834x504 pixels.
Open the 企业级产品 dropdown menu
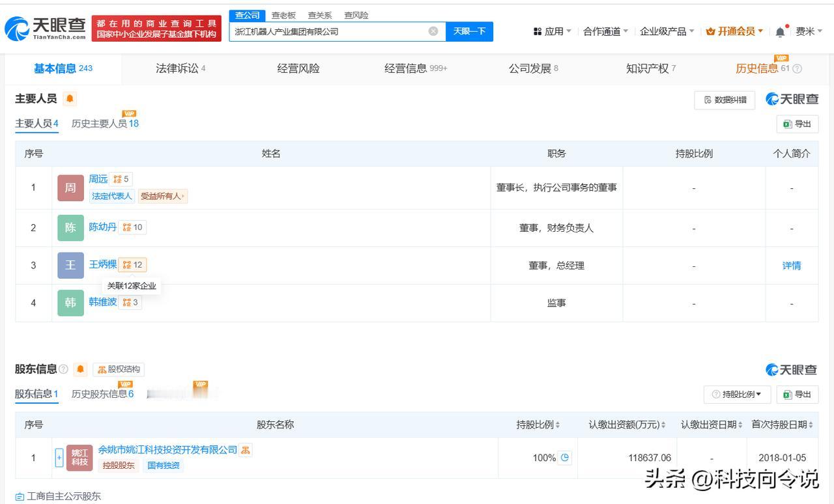[667, 31]
